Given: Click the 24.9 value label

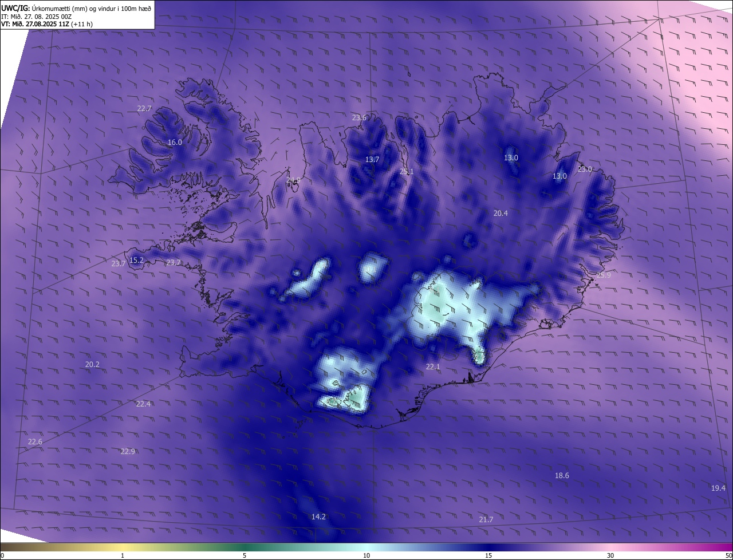Looking at the screenshot, I should tap(293, 181).
